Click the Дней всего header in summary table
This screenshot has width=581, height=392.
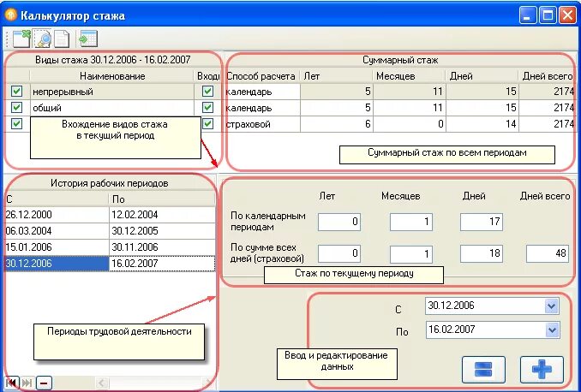point(547,76)
